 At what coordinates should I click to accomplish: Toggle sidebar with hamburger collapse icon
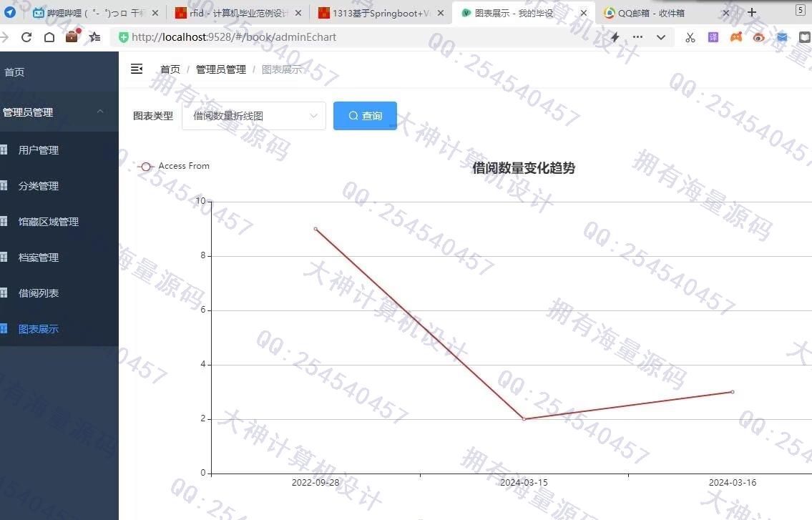137,69
